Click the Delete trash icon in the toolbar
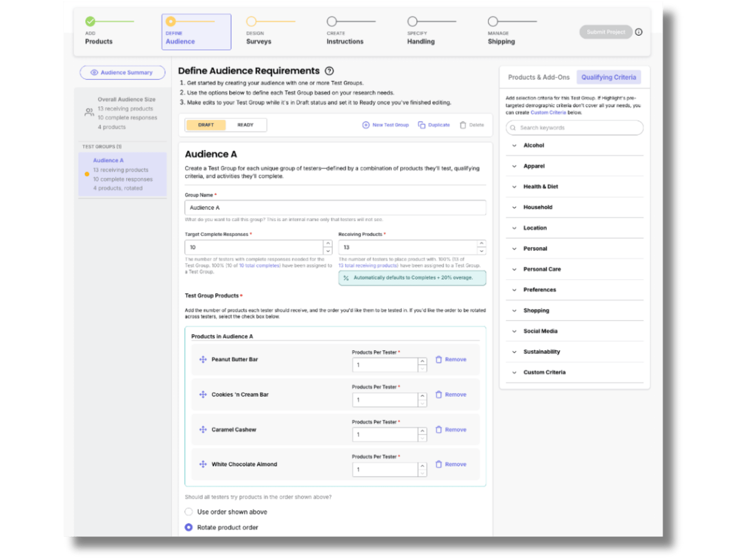The image size is (747, 560). (463, 125)
